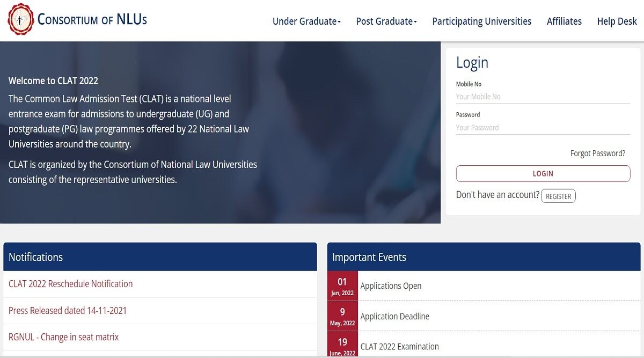The height and width of the screenshot is (358, 644).
Task: Open the Help Desk page
Action: (x=617, y=21)
